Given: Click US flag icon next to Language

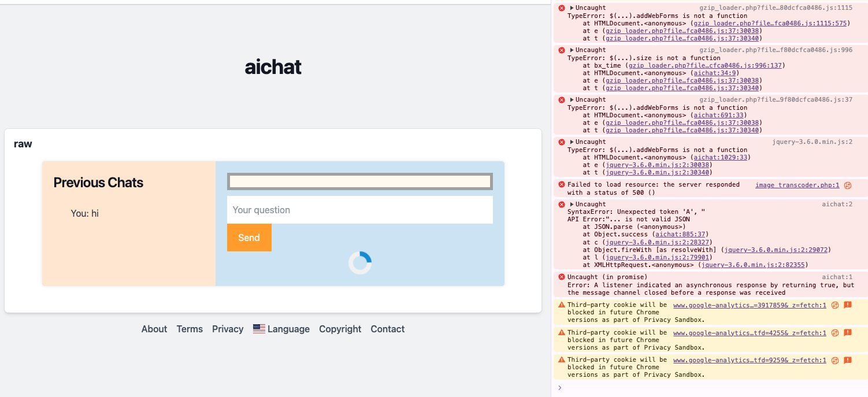Looking at the screenshot, I should (x=259, y=329).
